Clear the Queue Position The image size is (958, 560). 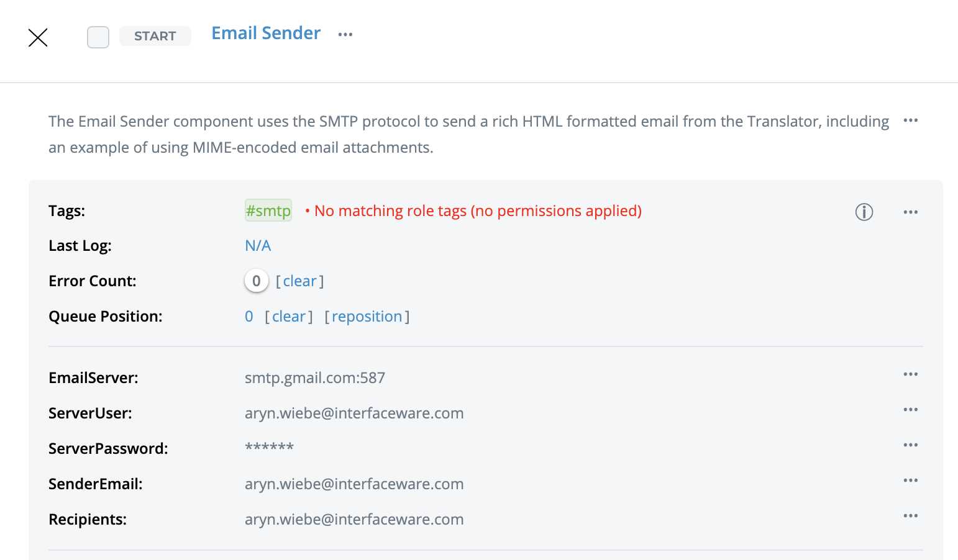[289, 317]
